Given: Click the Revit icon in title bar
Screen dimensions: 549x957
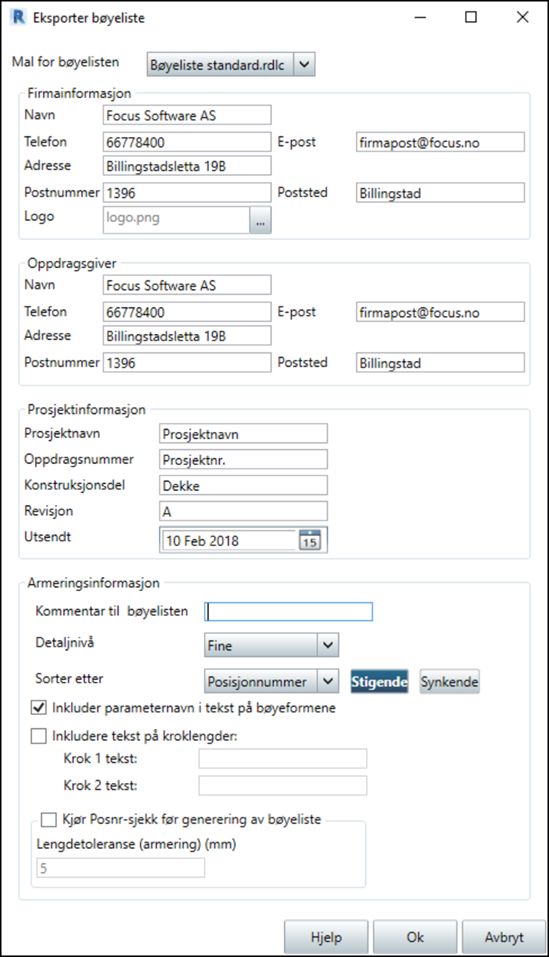Looking at the screenshot, I should click(20, 17).
